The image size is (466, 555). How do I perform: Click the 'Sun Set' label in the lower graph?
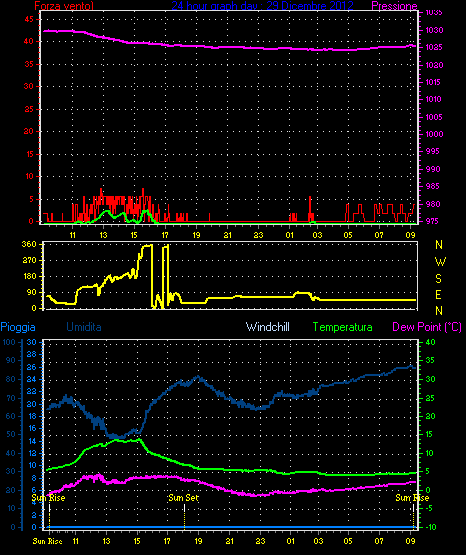[x=183, y=498]
